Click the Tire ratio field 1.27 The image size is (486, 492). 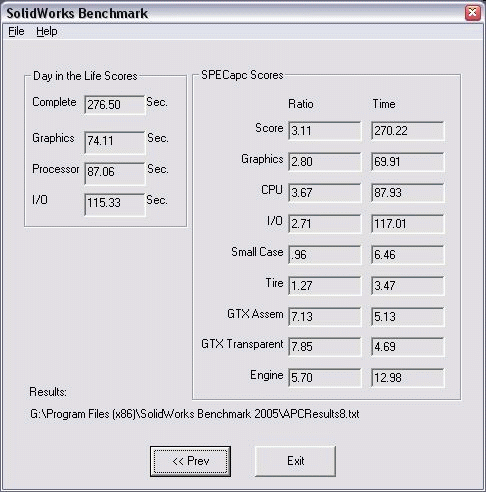325,286
